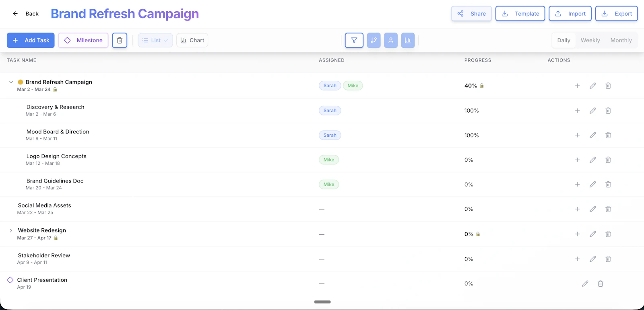This screenshot has height=310, width=644.
Task: Click the Export button
Action: tap(617, 14)
